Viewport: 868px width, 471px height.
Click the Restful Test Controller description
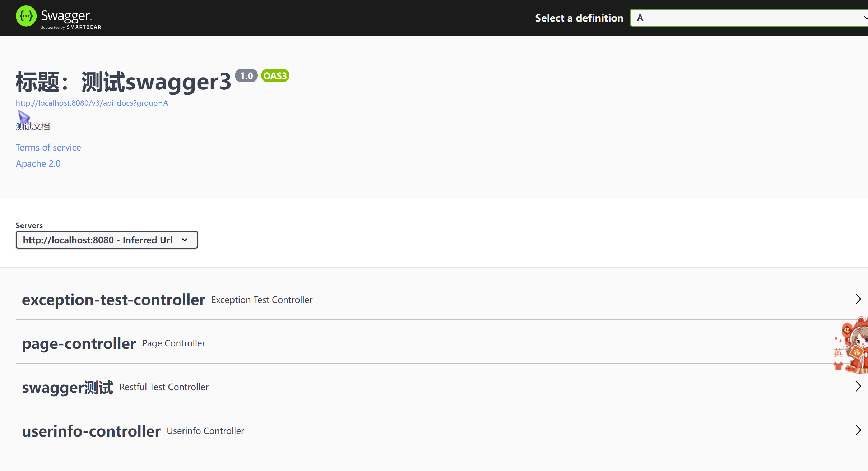click(164, 387)
